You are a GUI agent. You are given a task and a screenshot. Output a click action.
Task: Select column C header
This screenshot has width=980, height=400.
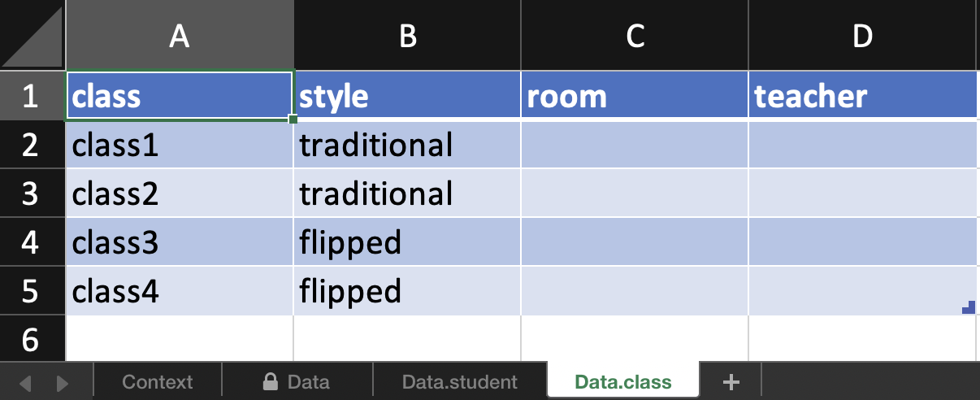[x=635, y=36]
